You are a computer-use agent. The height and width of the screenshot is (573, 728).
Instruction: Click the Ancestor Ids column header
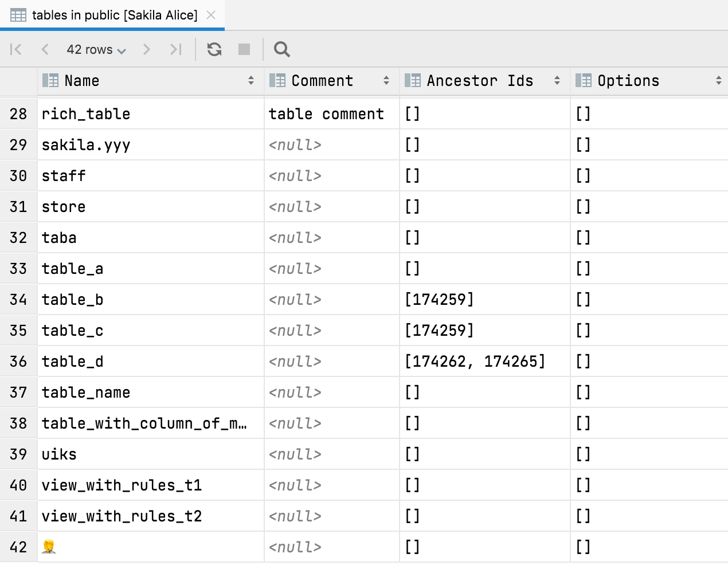(479, 81)
